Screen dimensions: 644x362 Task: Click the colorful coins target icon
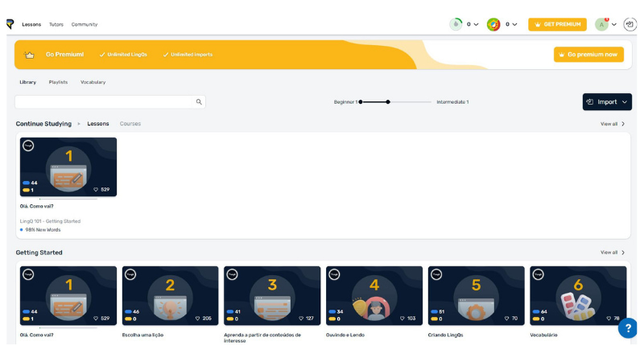point(493,25)
